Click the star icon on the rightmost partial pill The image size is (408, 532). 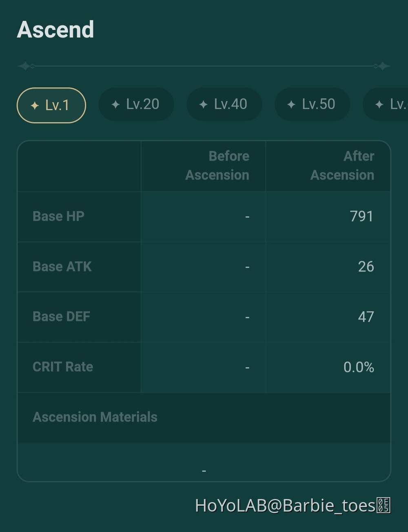(380, 105)
